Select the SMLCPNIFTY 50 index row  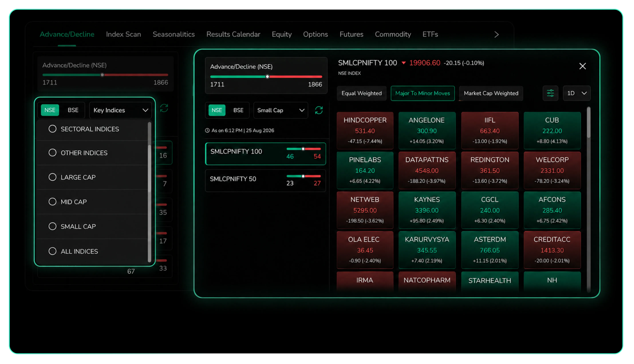tap(265, 181)
